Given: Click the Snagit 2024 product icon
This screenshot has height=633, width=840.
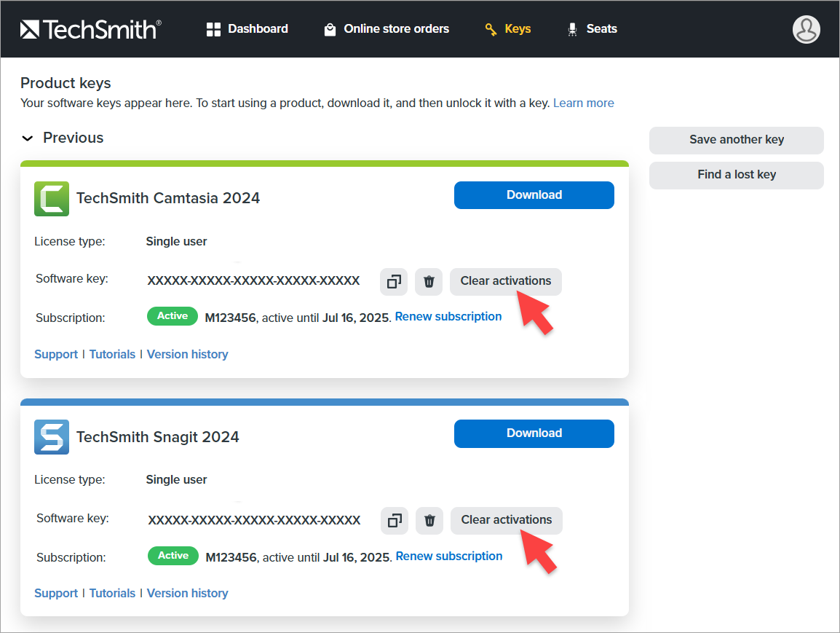Looking at the screenshot, I should click(x=52, y=437).
